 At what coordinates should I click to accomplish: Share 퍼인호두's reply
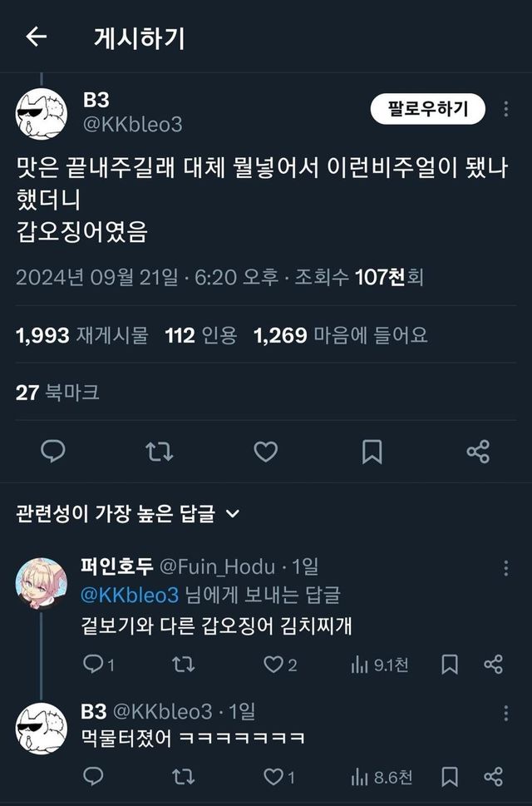[493, 664]
